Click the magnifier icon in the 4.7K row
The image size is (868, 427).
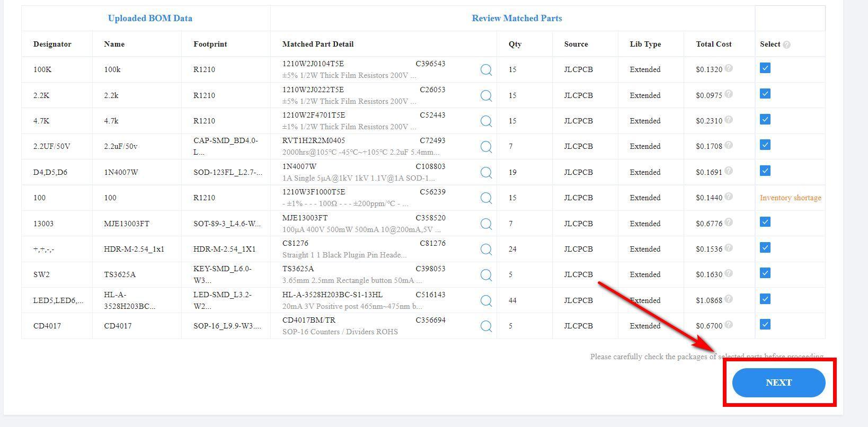pyautogui.click(x=486, y=121)
